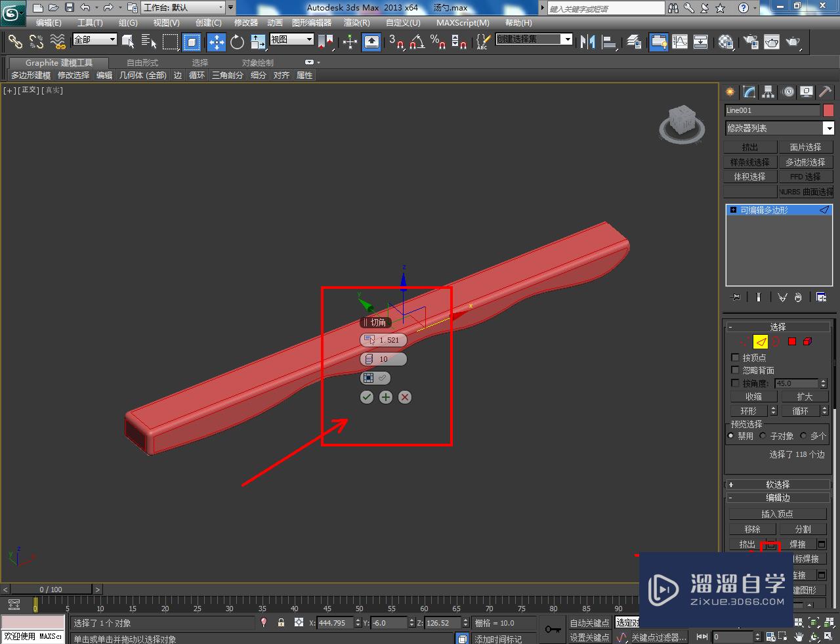Toggle the 3D Snaps icon
840x644 pixels.
coord(396,42)
